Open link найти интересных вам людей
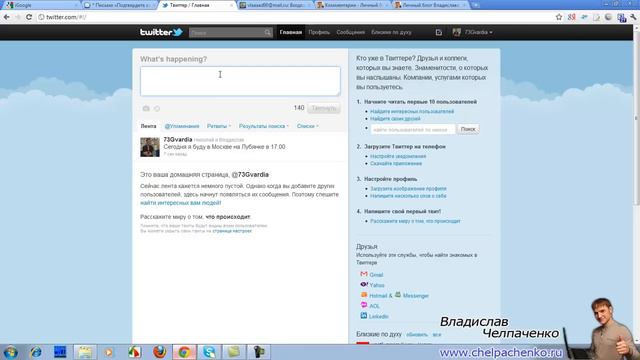The image size is (640, 360). pos(181,203)
